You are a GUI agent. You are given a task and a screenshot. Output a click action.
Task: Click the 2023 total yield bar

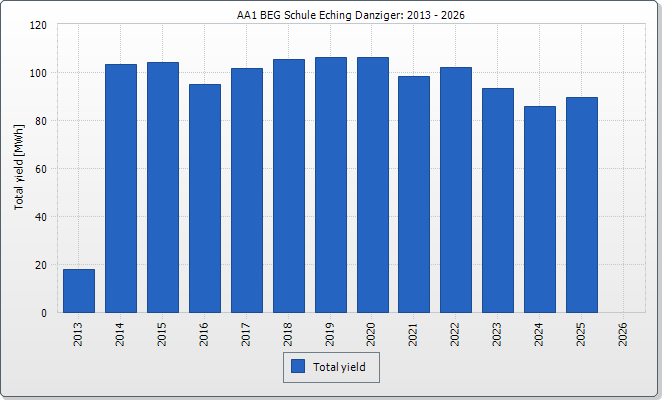(x=498, y=200)
